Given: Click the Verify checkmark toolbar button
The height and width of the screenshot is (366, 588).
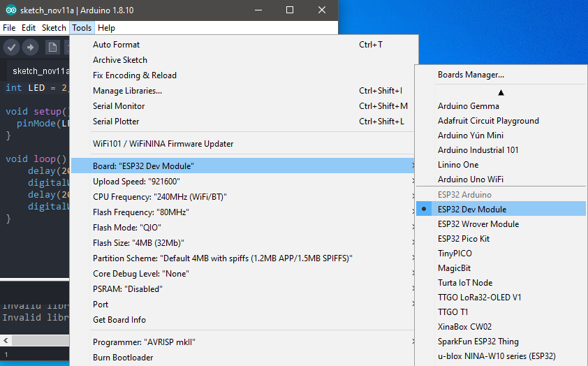Looking at the screenshot, I should 11,47.
